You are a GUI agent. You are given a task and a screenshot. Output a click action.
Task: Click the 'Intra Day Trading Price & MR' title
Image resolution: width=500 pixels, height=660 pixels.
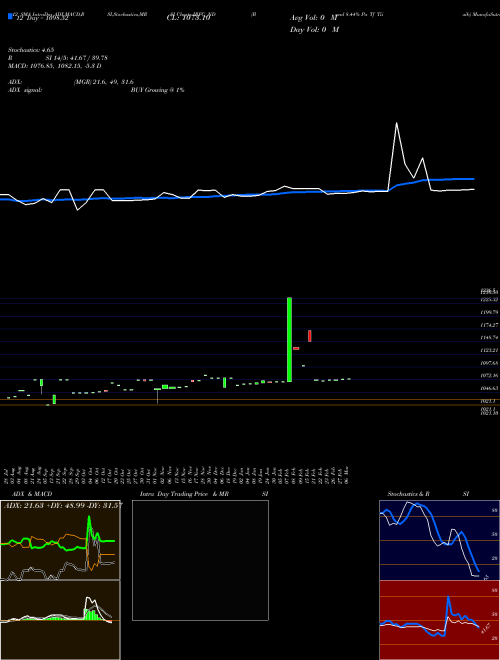pyautogui.click(x=184, y=494)
